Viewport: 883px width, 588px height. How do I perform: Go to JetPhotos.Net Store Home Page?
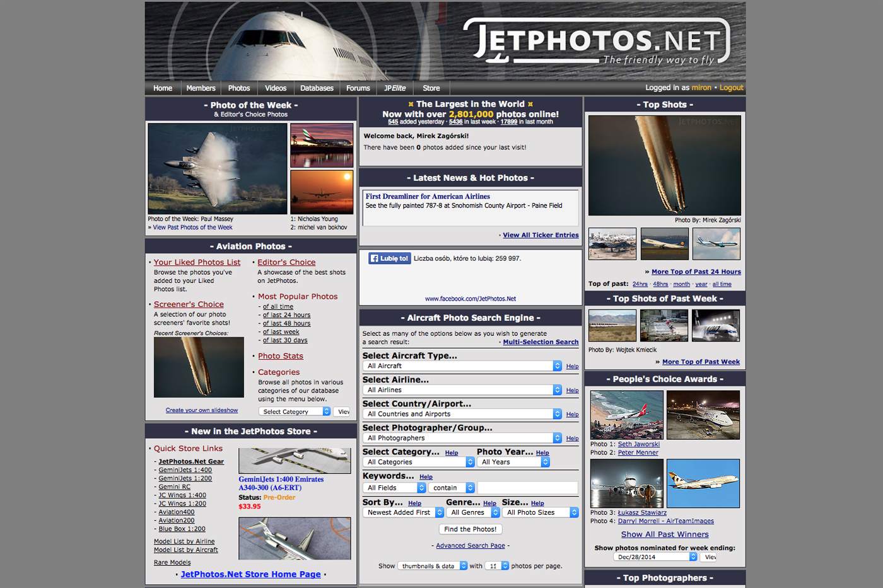[250, 574]
